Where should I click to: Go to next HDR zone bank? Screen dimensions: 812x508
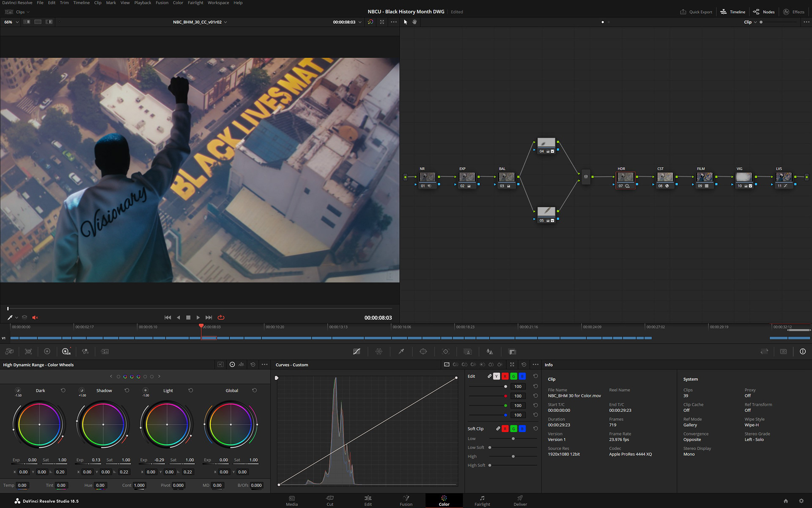[x=159, y=376]
